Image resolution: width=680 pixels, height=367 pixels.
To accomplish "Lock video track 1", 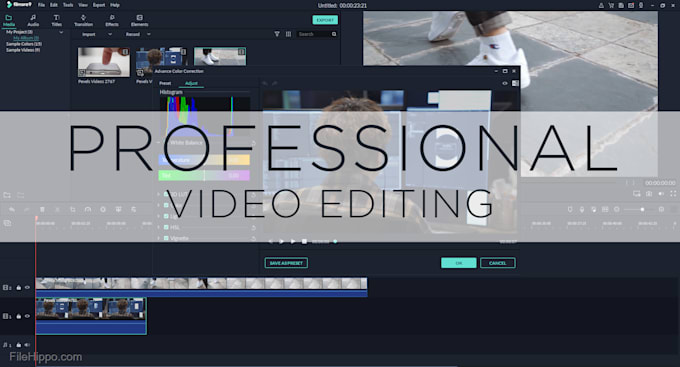I will coord(19,316).
